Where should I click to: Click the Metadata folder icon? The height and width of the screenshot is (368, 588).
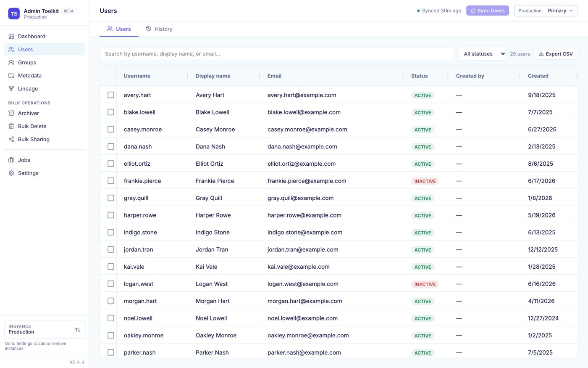pos(11,75)
